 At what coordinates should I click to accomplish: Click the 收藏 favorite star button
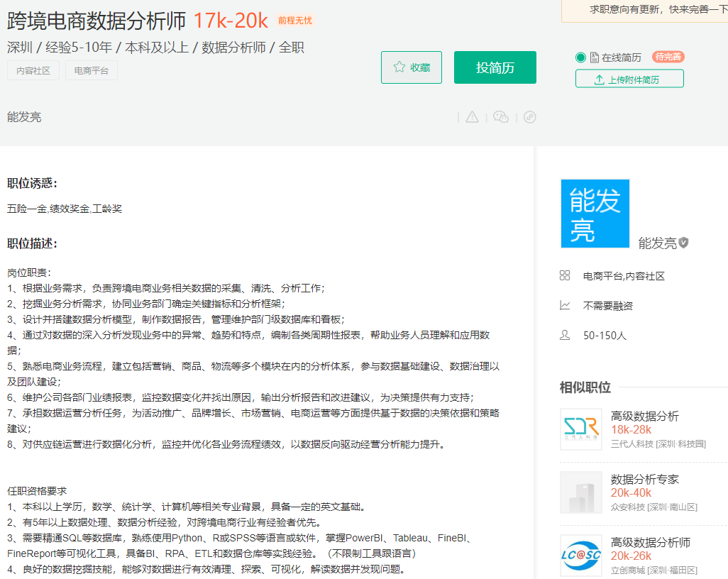point(412,67)
